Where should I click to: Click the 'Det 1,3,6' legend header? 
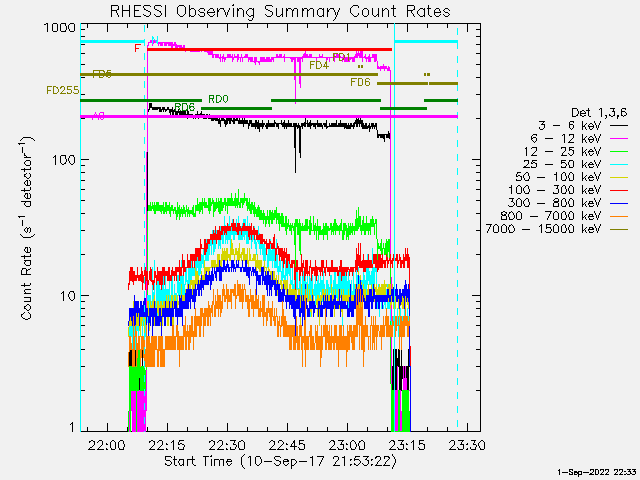tap(599, 113)
